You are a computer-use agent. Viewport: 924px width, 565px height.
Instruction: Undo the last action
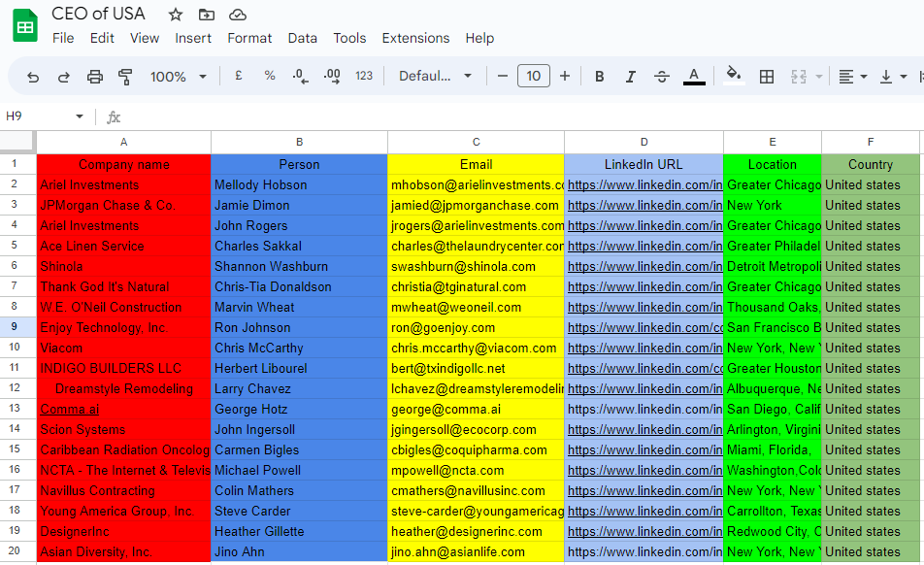coord(33,76)
